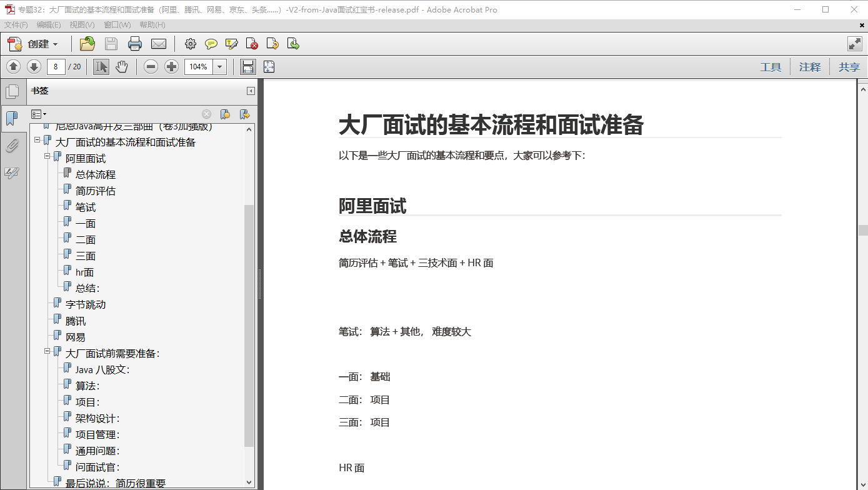Click the zoom value field 104%

(199, 66)
